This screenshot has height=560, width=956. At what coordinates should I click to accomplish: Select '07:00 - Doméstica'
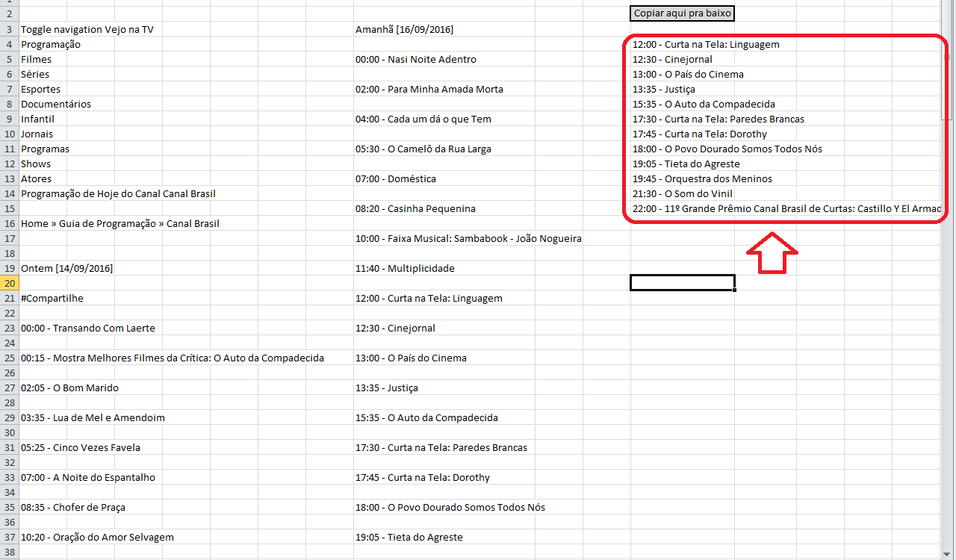[x=396, y=178]
